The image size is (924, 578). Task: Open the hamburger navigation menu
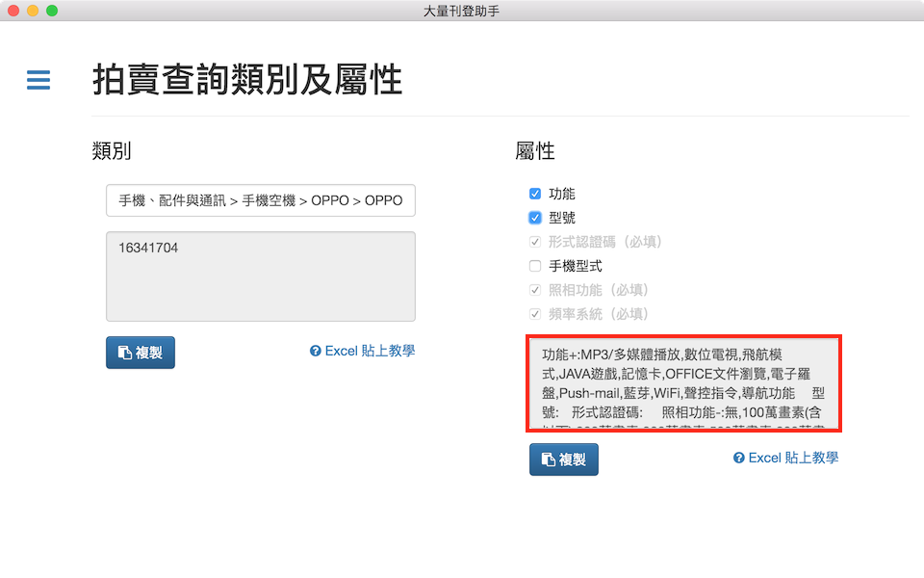tap(38, 80)
